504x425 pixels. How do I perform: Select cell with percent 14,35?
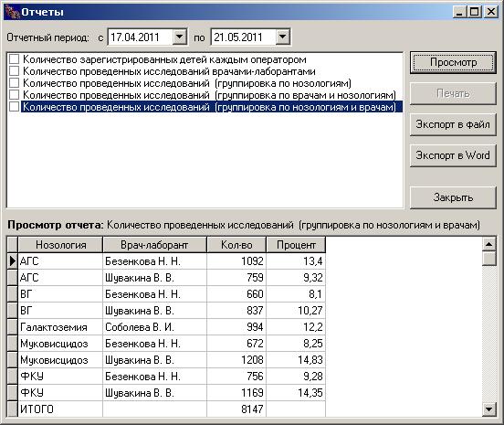[x=296, y=392]
